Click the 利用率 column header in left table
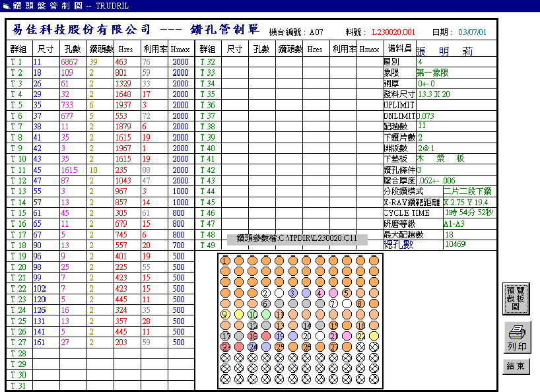540x392 pixels. (155, 49)
